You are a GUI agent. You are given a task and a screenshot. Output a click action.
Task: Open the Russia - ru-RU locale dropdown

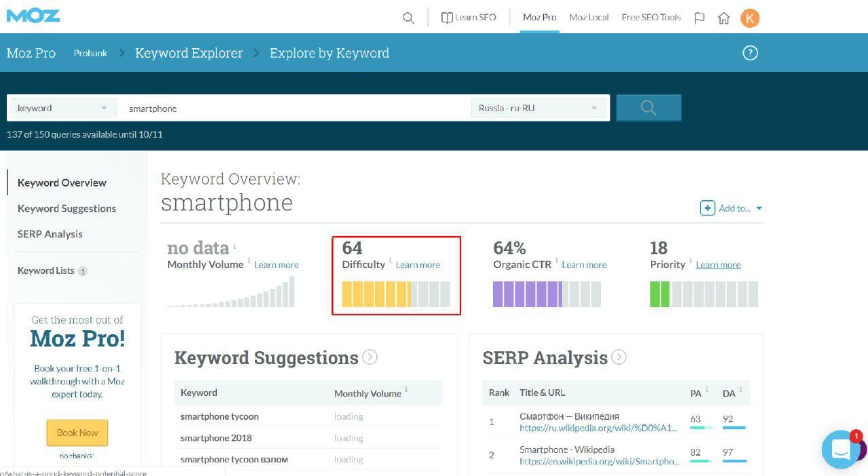coord(538,108)
